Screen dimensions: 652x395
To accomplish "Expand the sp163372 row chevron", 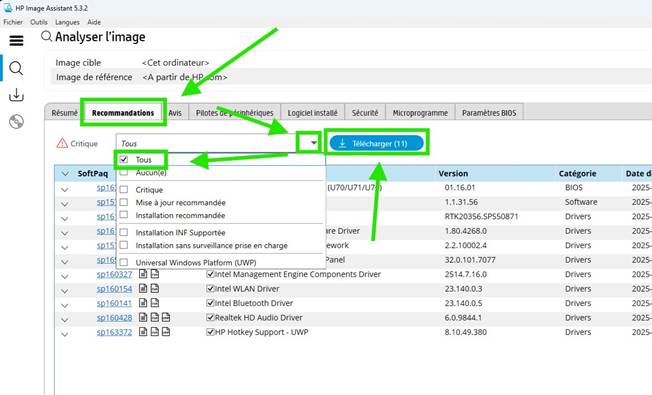I will tap(64, 334).
